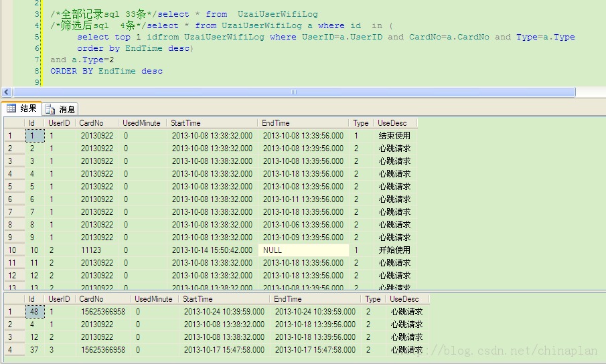This screenshot has height=364, width=606.
Task: Open the 消息 messages tab
Action: click(60, 109)
